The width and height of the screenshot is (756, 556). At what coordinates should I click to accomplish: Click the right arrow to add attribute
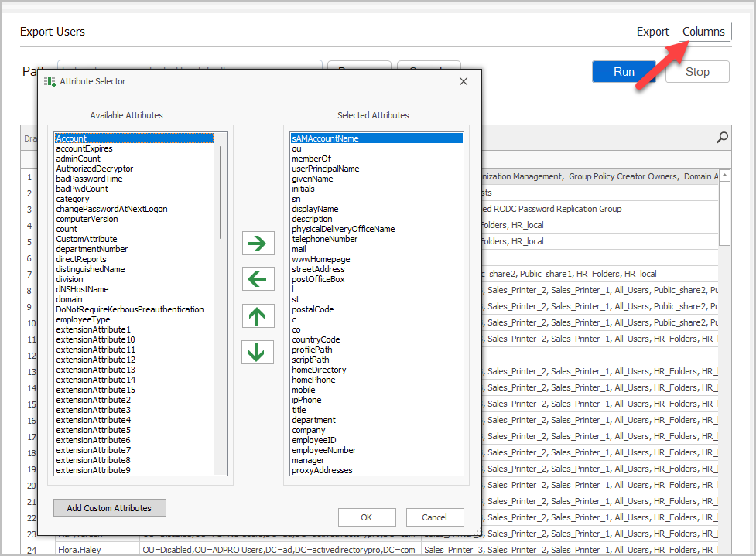pos(258,243)
